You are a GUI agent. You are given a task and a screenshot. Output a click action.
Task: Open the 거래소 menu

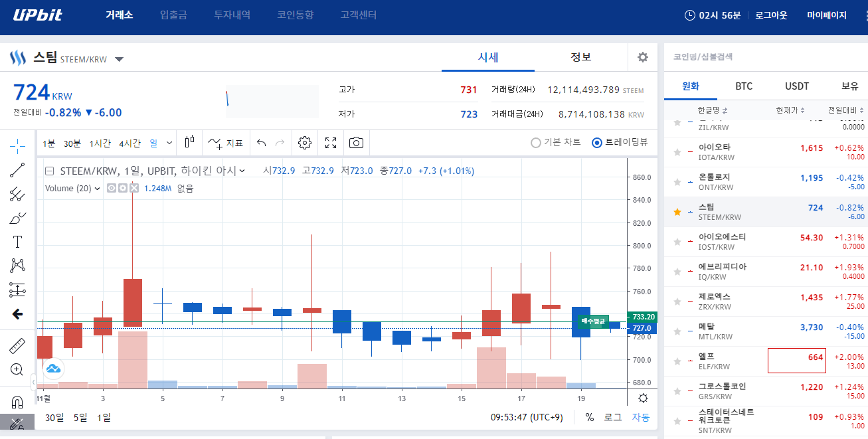(120, 15)
